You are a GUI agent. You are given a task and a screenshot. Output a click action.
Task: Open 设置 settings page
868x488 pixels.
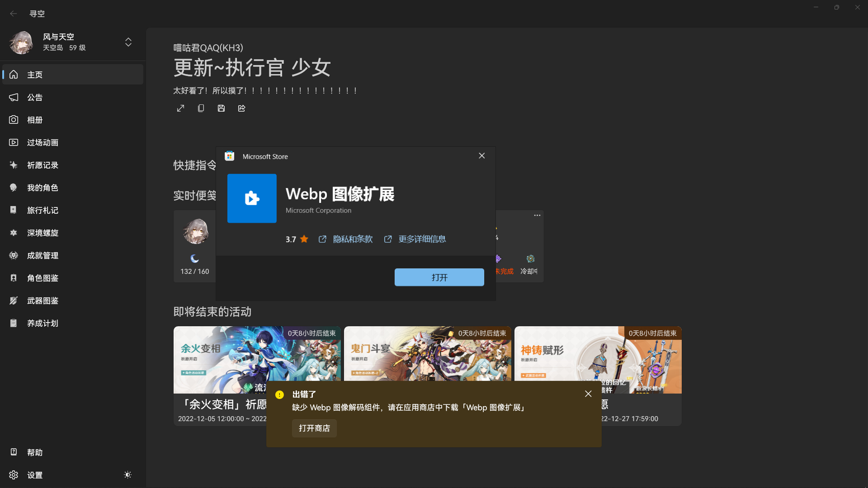(x=34, y=475)
